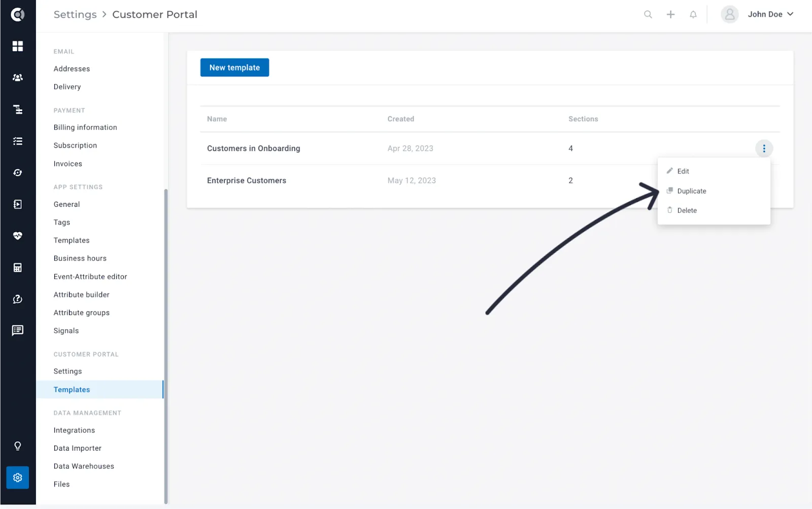Viewport: 812px width, 509px height.
Task: Click the Name column header
Action: click(217, 119)
